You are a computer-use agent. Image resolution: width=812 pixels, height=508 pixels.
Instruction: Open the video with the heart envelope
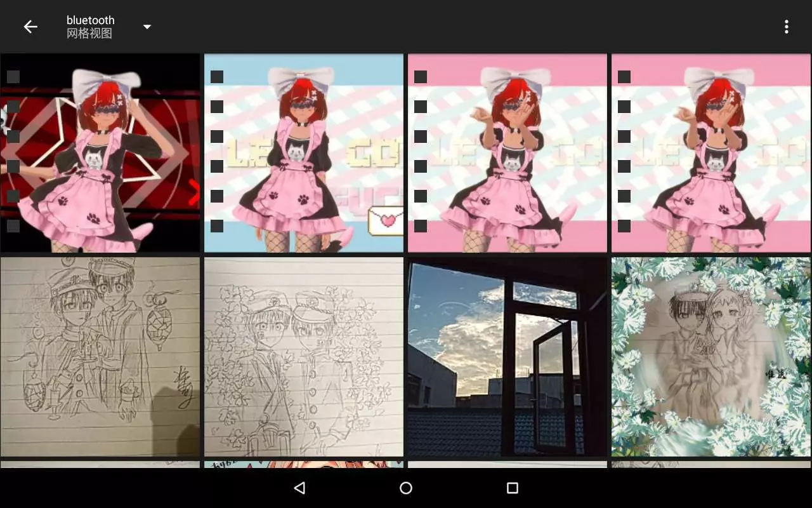[304, 153]
